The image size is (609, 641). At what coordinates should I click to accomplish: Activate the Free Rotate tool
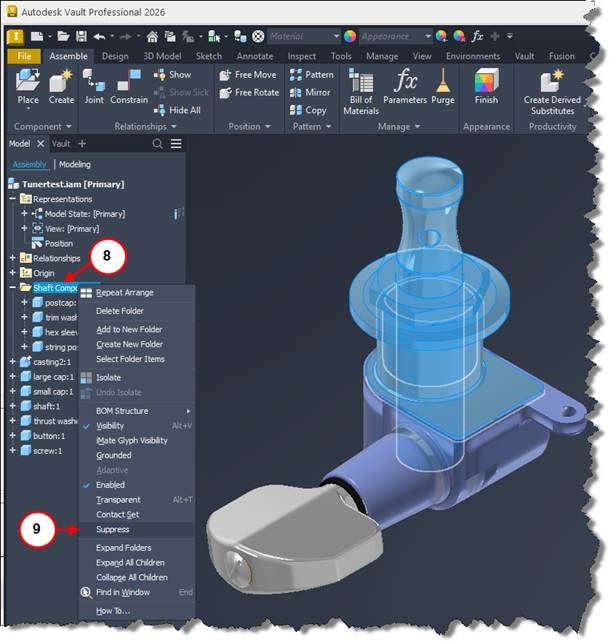[249, 93]
